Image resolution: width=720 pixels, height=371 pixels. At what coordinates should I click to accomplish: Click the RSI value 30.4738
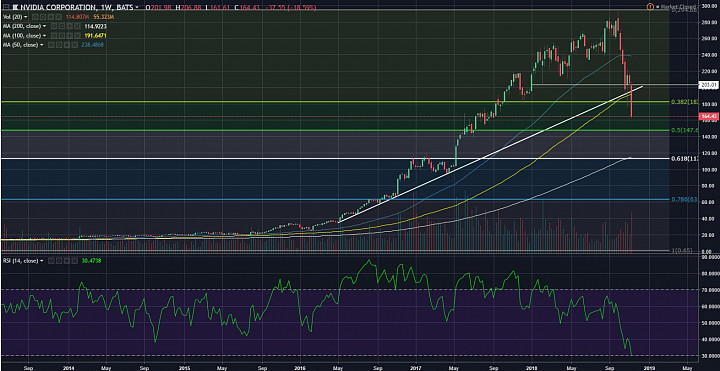coord(92,260)
